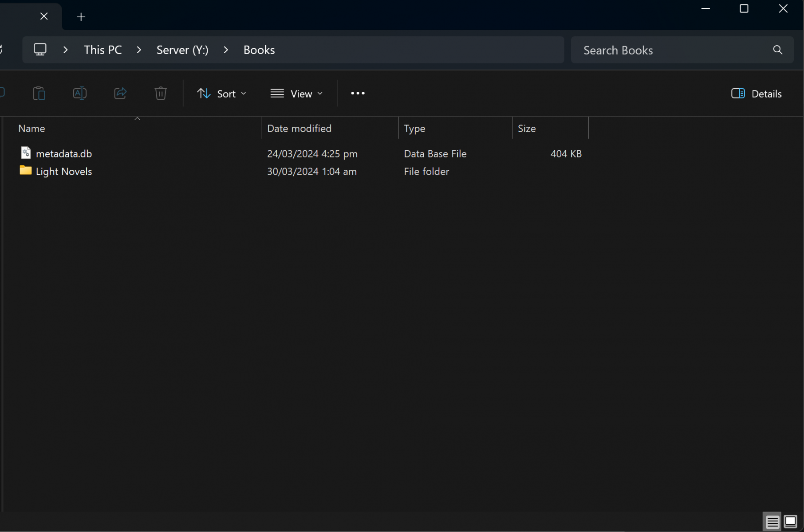Screen dimensions: 804x532
Task: Switch to details list view in status bar
Action: (772, 522)
